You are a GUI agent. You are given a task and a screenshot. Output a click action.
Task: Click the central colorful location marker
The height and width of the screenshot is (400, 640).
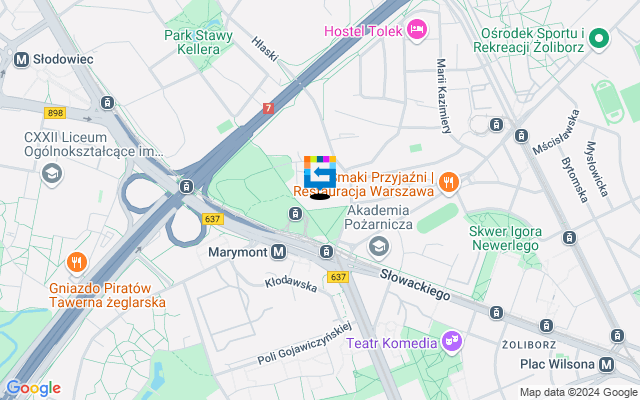click(x=320, y=173)
